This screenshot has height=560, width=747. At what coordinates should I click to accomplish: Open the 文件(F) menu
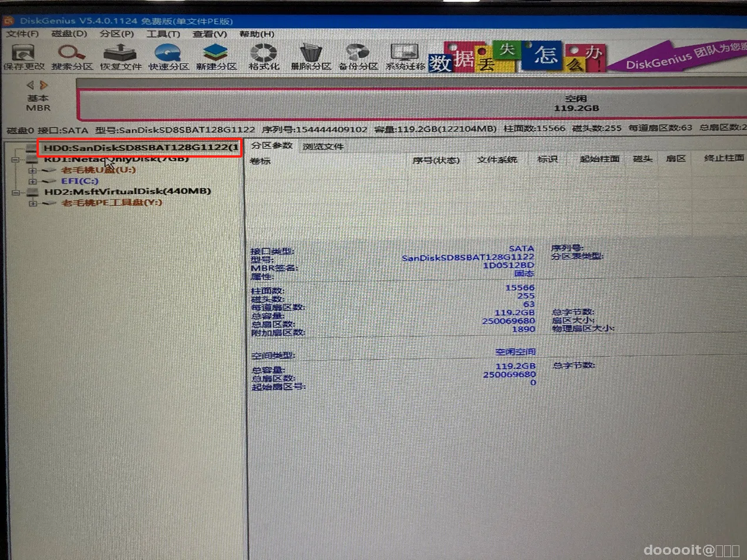coord(22,34)
